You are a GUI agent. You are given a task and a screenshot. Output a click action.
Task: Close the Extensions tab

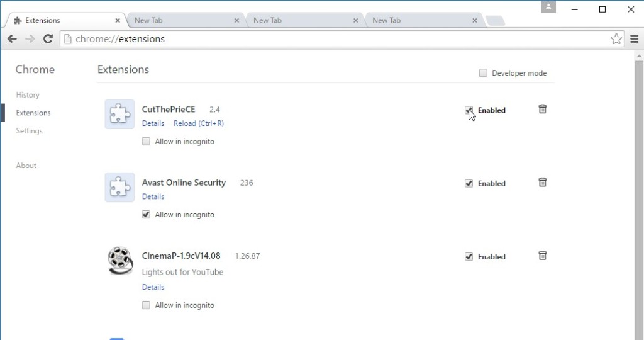118,20
